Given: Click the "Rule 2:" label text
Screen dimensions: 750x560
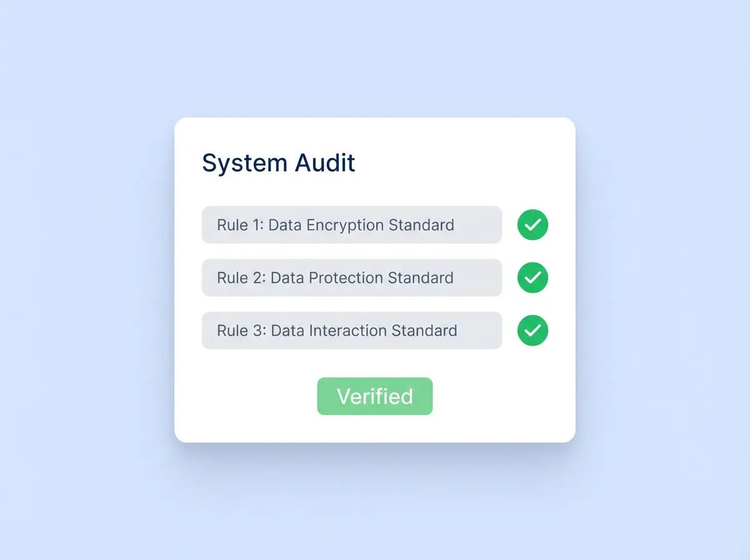Looking at the screenshot, I should point(241,277).
